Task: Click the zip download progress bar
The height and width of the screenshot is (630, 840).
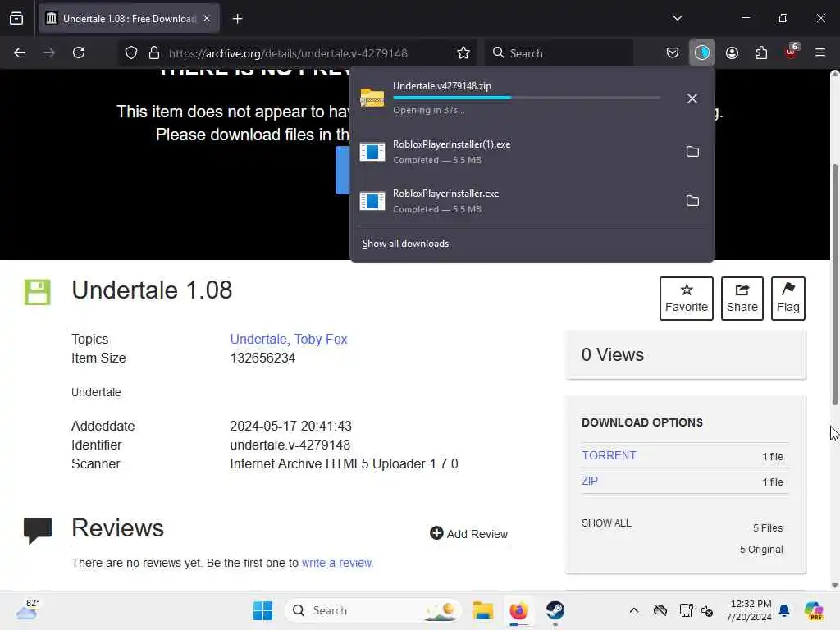Action: point(527,98)
